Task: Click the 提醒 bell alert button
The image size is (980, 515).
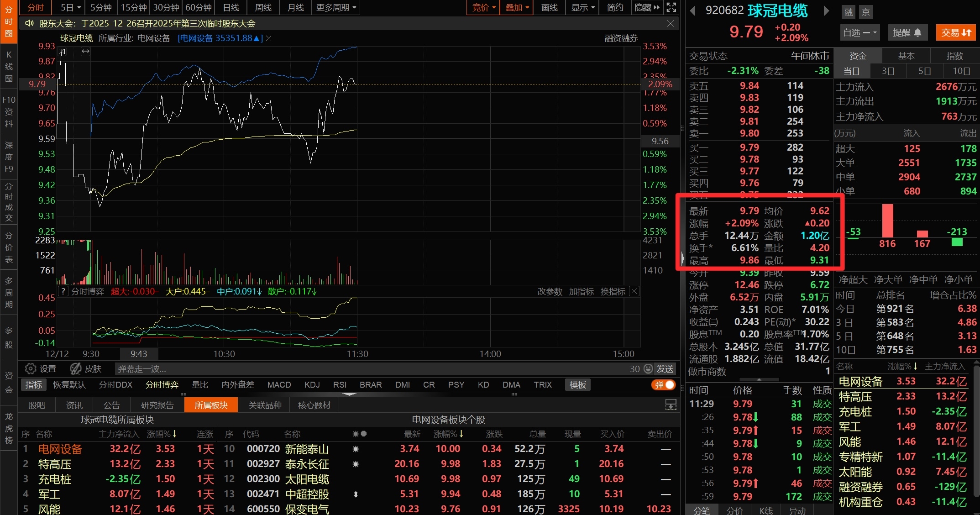Action: [x=907, y=32]
